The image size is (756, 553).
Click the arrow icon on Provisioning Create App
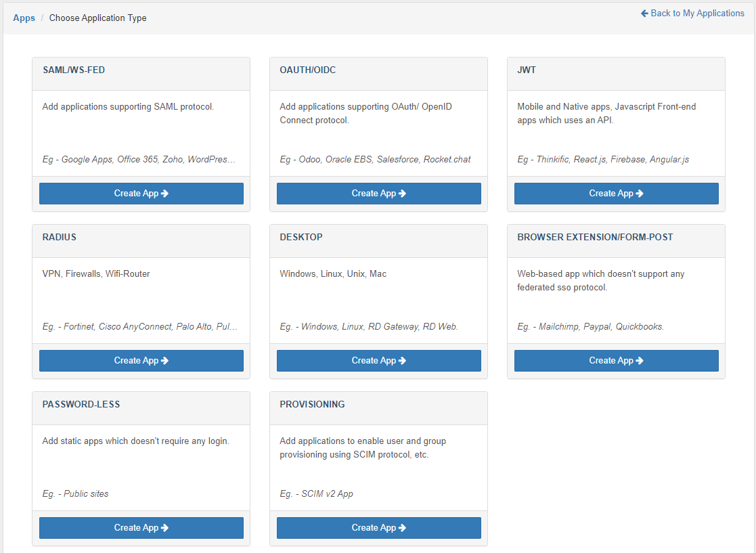(x=403, y=528)
